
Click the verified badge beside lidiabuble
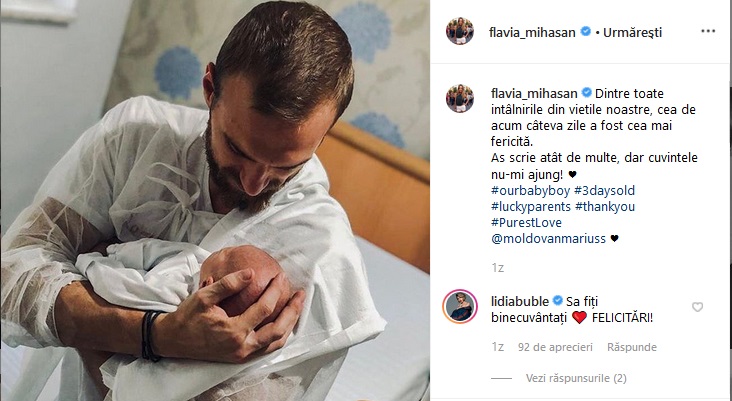(557, 301)
